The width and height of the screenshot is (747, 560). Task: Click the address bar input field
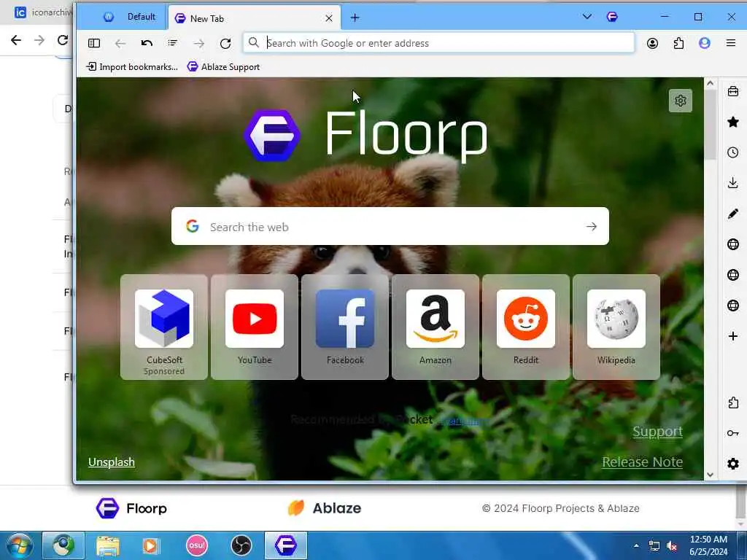pyautogui.click(x=438, y=43)
